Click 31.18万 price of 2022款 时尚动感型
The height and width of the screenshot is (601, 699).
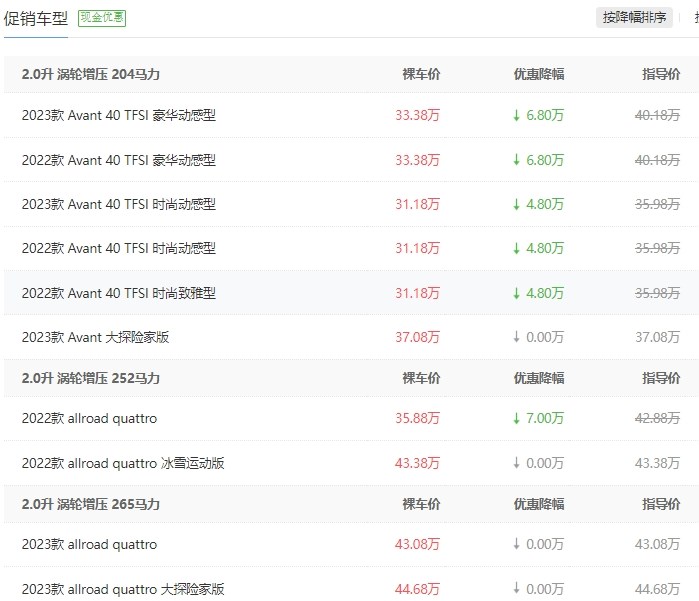417,248
